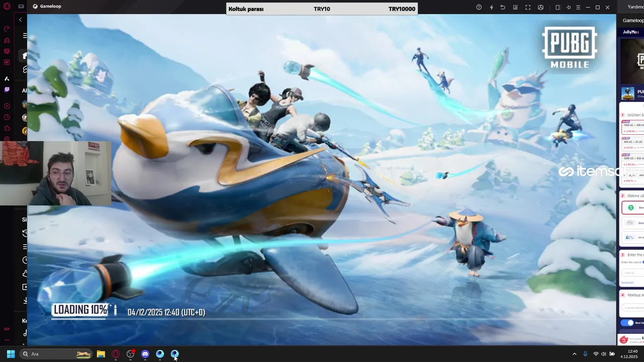Select the TRY10 value in banner
This screenshot has height=362, width=644.
click(x=322, y=9)
